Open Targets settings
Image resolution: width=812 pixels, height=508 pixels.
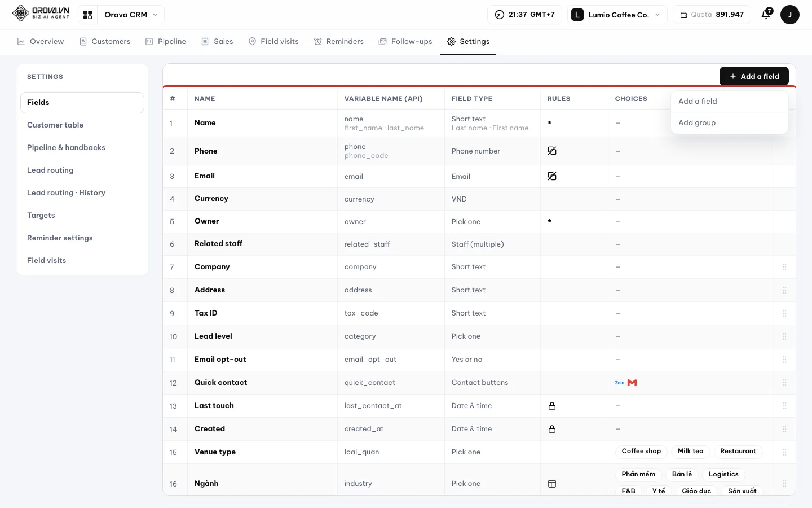pos(82,216)
